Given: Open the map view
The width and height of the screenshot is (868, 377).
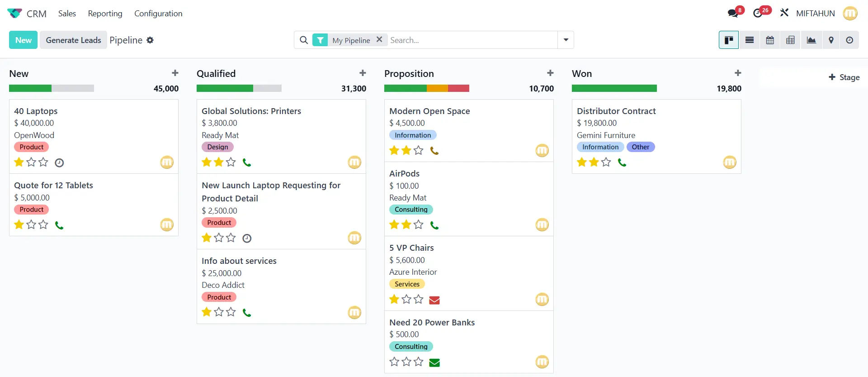Looking at the screenshot, I should 831,40.
